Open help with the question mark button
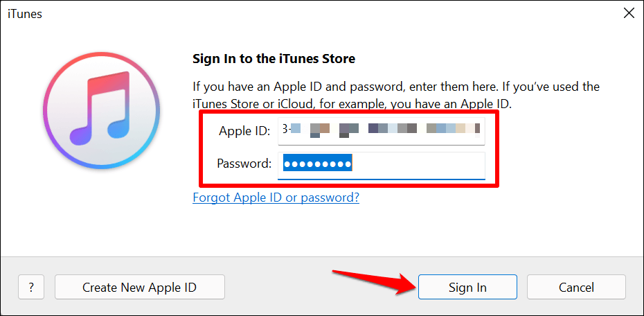 click(32, 287)
